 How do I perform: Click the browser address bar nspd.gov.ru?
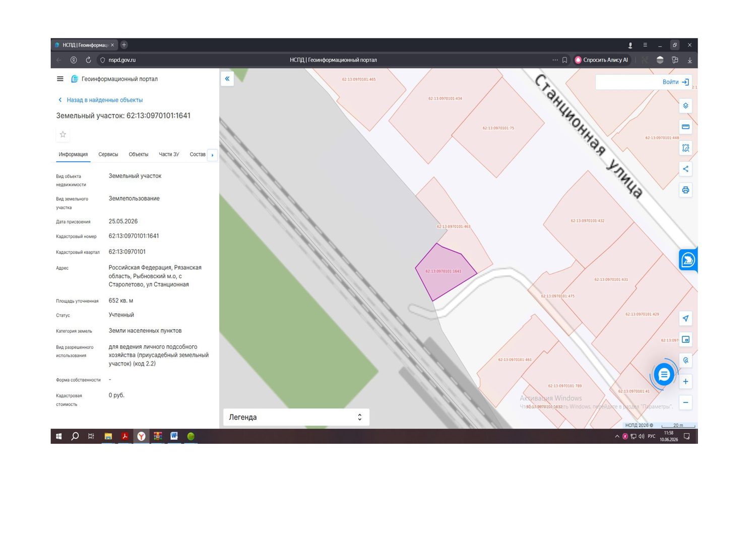122,60
